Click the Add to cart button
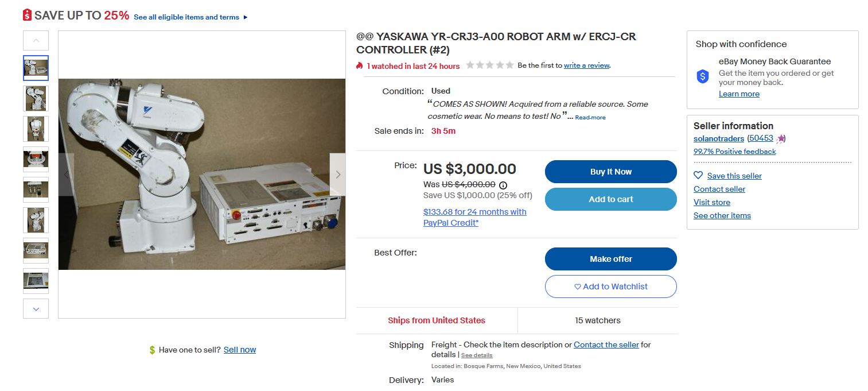This screenshot has width=868, height=391. pos(610,199)
